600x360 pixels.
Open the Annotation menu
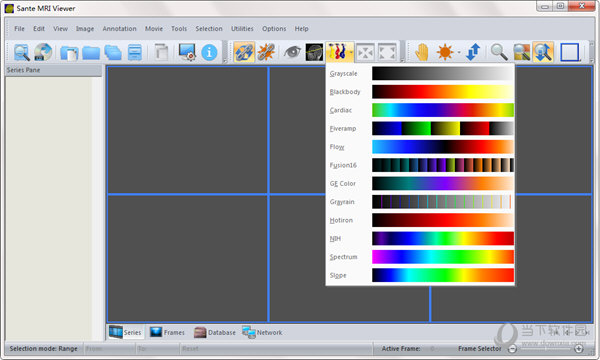pyautogui.click(x=119, y=29)
